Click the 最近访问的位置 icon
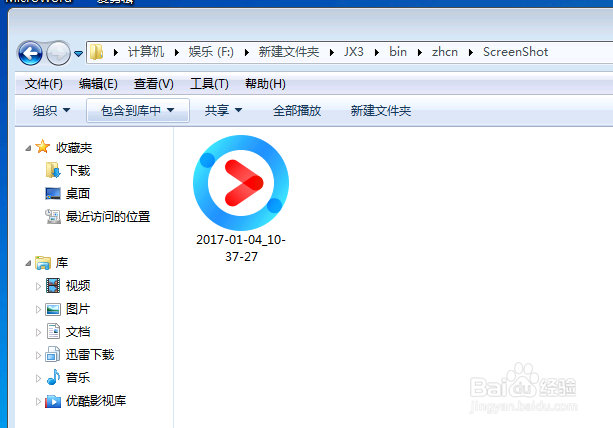613x428 pixels. click(53, 216)
